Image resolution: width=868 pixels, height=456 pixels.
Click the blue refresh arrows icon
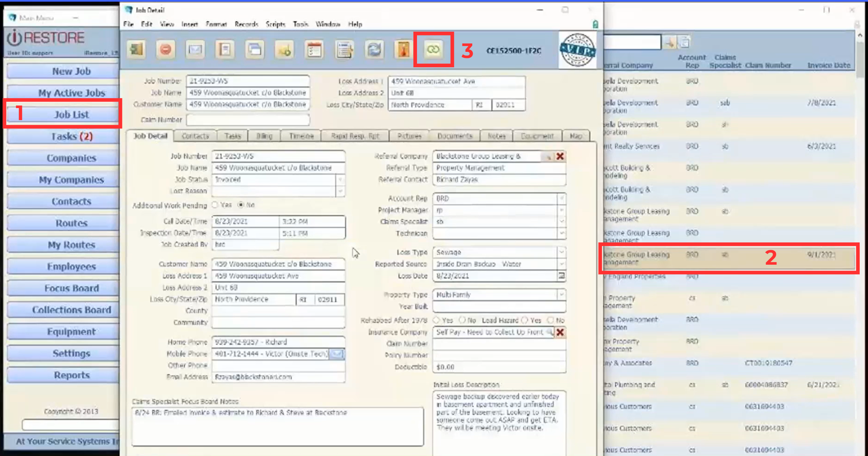coord(374,50)
